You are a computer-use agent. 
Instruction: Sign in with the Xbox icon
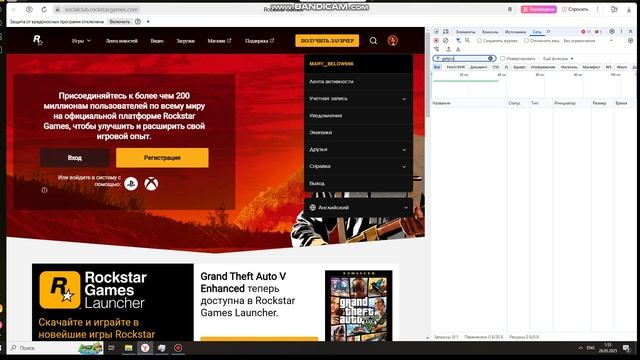[x=151, y=184]
